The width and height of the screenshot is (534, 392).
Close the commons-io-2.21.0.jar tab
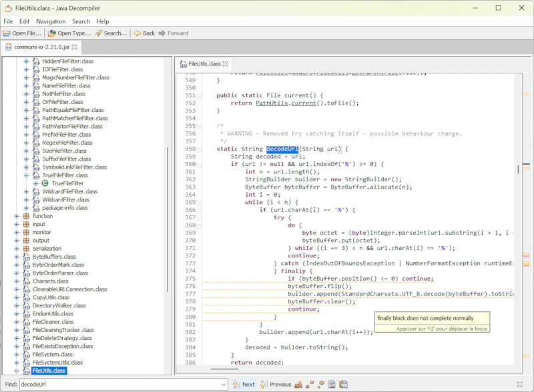(74, 47)
